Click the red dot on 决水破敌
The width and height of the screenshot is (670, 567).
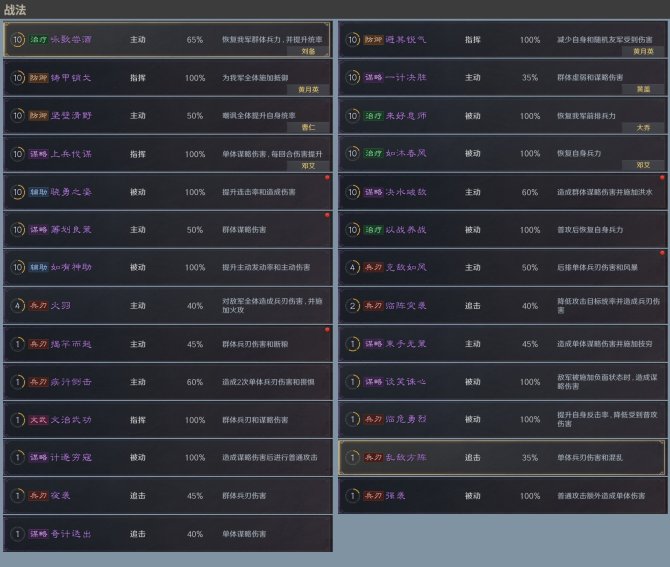click(661, 177)
